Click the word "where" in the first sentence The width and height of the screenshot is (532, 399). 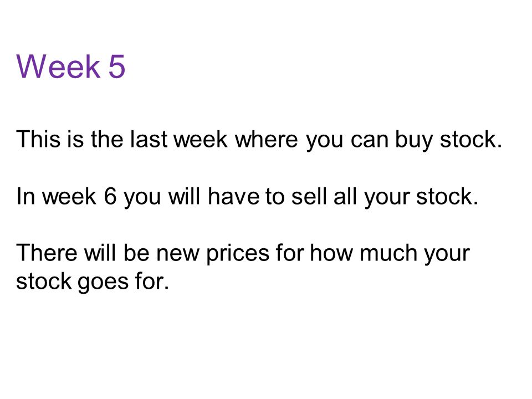pyautogui.click(x=267, y=139)
